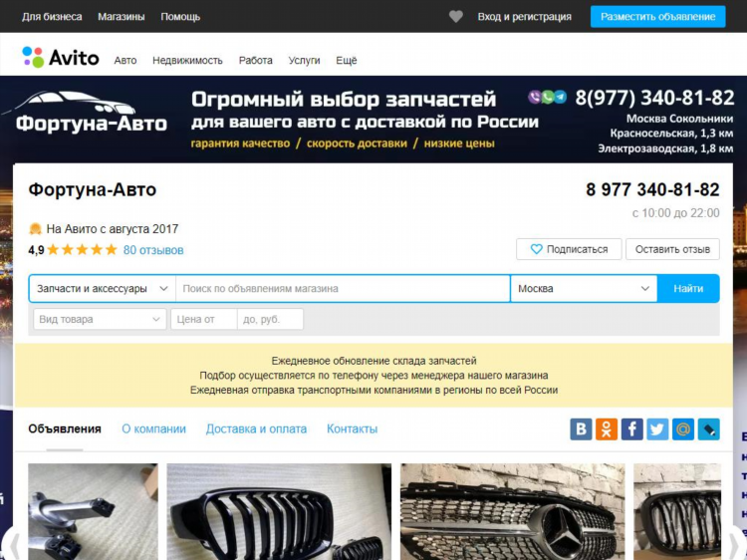Image resolution: width=747 pixels, height=560 pixels.
Task: Go to Недвижимость category
Action: [187, 61]
